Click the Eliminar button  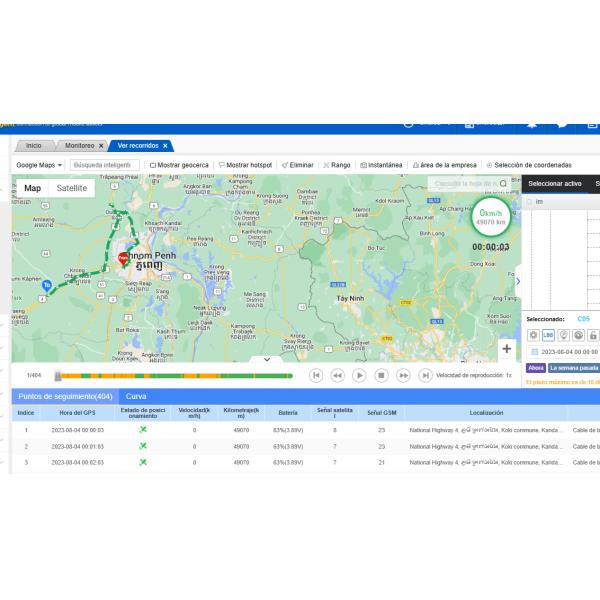[297, 165]
